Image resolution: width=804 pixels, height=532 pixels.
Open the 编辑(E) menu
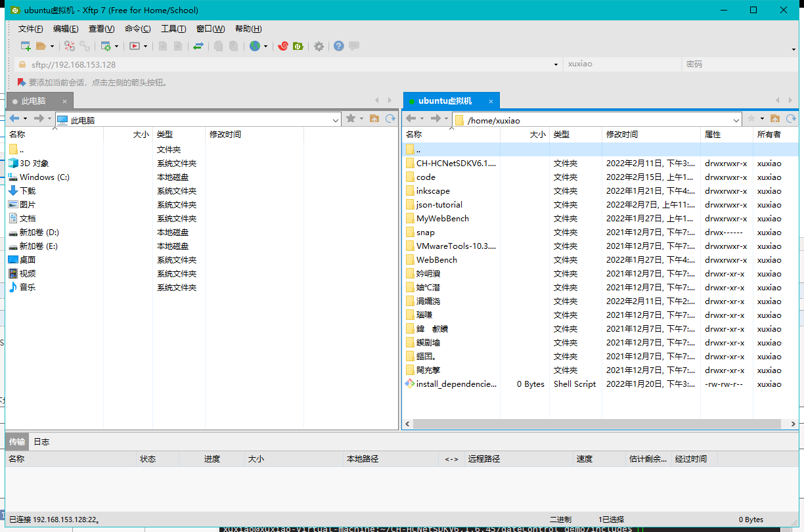[66, 29]
